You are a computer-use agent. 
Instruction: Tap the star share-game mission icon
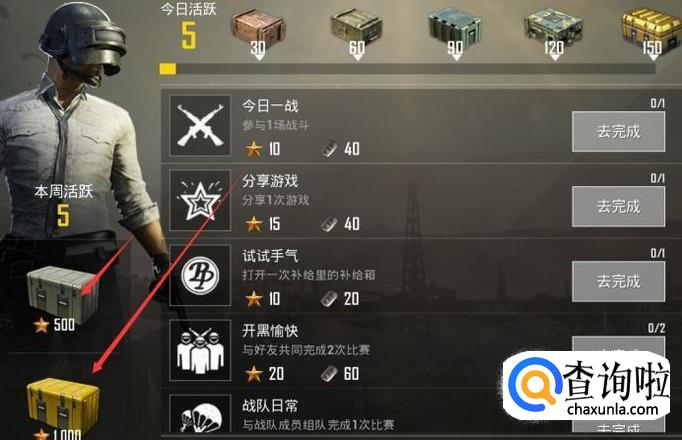[200, 200]
